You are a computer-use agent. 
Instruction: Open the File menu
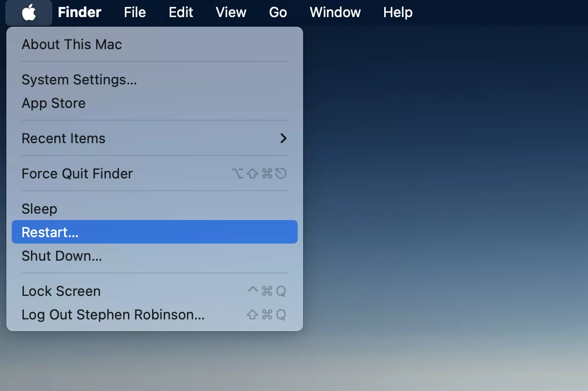click(x=134, y=12)
